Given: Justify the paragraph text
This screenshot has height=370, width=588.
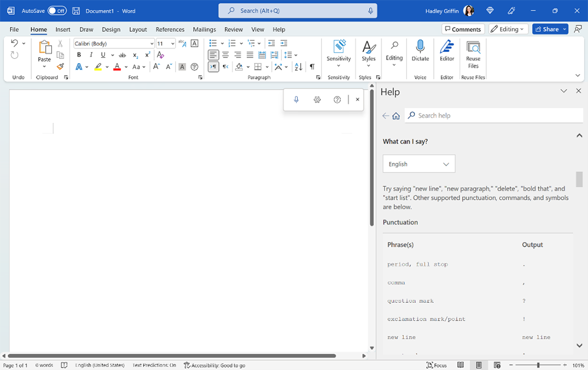Looking at the screenshot, I should coord(250,55).
